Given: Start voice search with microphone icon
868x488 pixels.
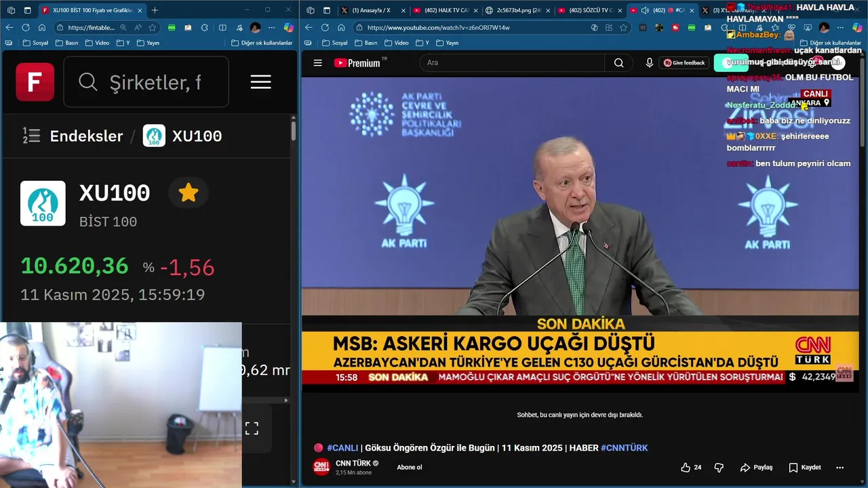Looking at the screenshot, I should (650, 62).
